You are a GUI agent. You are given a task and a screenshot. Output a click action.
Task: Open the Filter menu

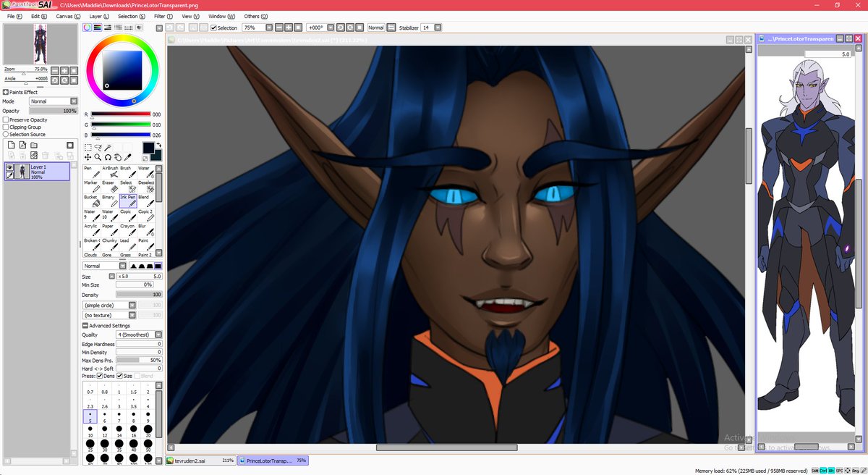(163, 16)
